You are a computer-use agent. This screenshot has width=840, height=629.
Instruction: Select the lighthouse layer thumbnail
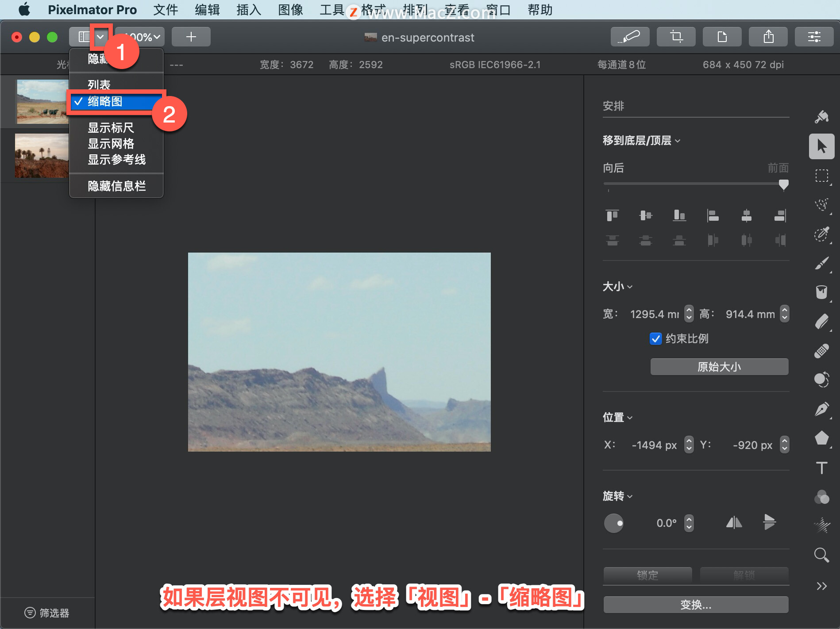[42, 156]
